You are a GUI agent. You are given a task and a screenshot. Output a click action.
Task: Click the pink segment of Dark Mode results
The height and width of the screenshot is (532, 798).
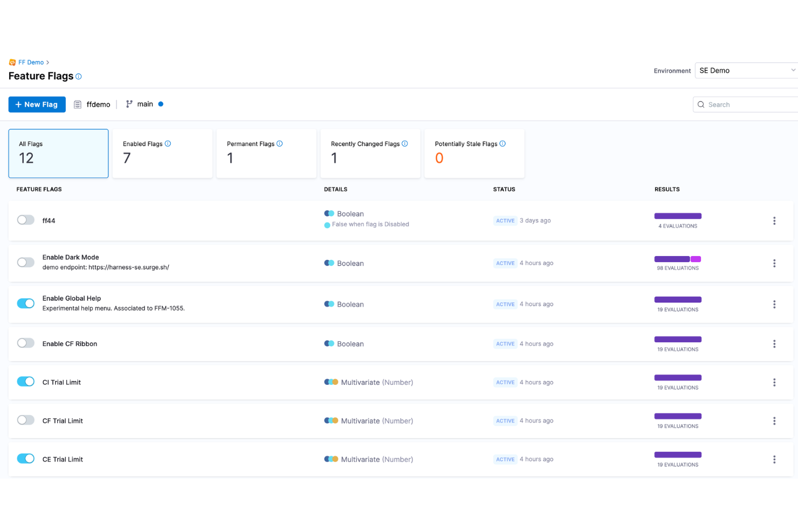pyautogui.click(x=696, y=259)
